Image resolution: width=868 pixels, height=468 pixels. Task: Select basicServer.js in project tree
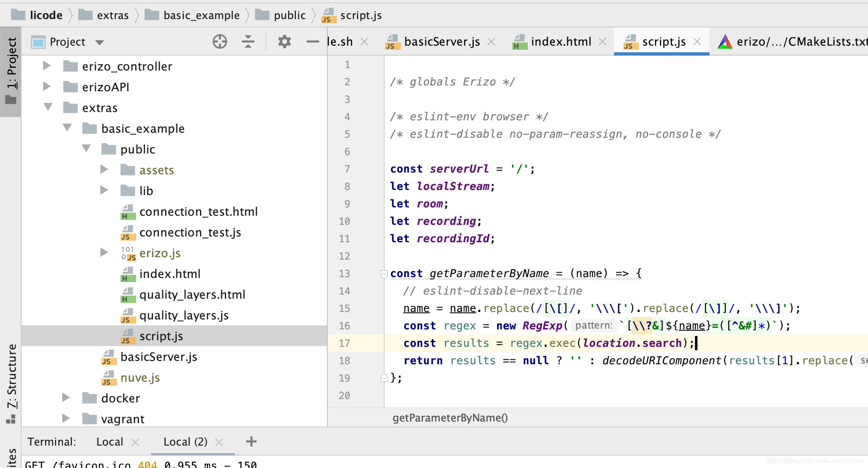[x=158, y=357]
